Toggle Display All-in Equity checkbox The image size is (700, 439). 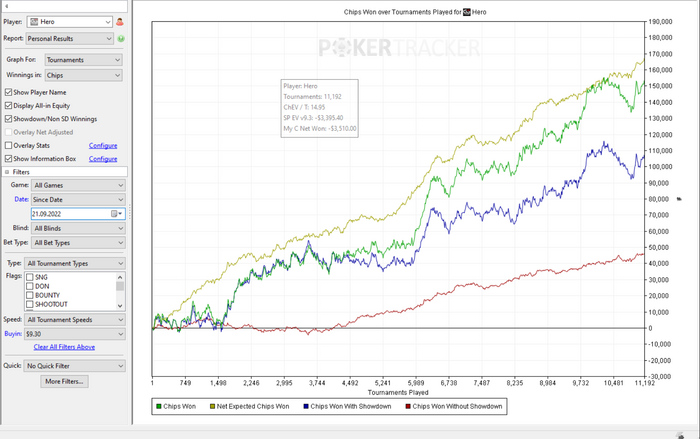pyautogui.click(x=8, y=106)
